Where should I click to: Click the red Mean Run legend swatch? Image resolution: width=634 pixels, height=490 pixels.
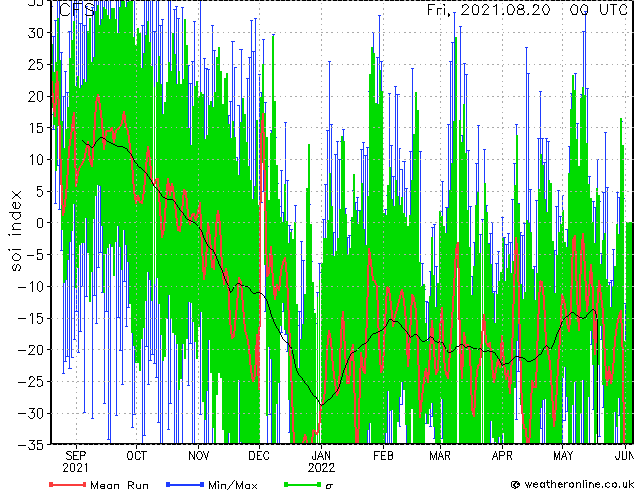coord(68,484)
